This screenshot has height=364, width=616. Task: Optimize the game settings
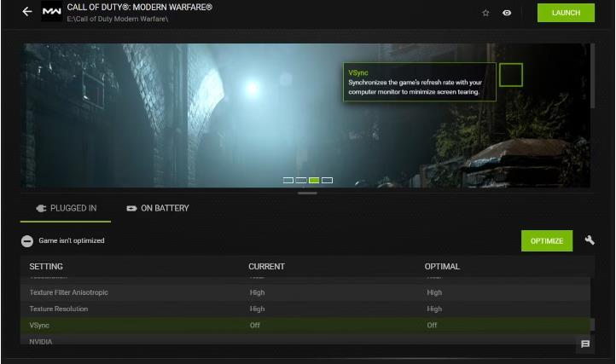(x=547, y=240)
